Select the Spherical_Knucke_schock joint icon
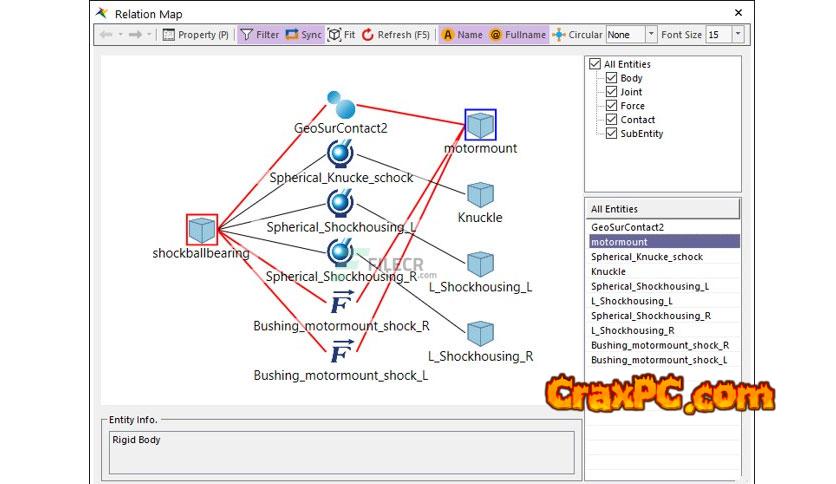 tap(340, 154)
